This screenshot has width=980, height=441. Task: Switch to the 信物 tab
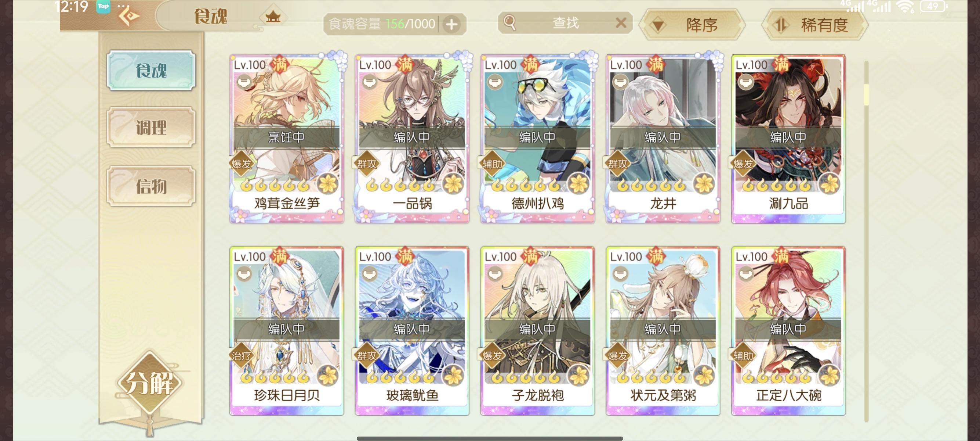coord(151,186)
